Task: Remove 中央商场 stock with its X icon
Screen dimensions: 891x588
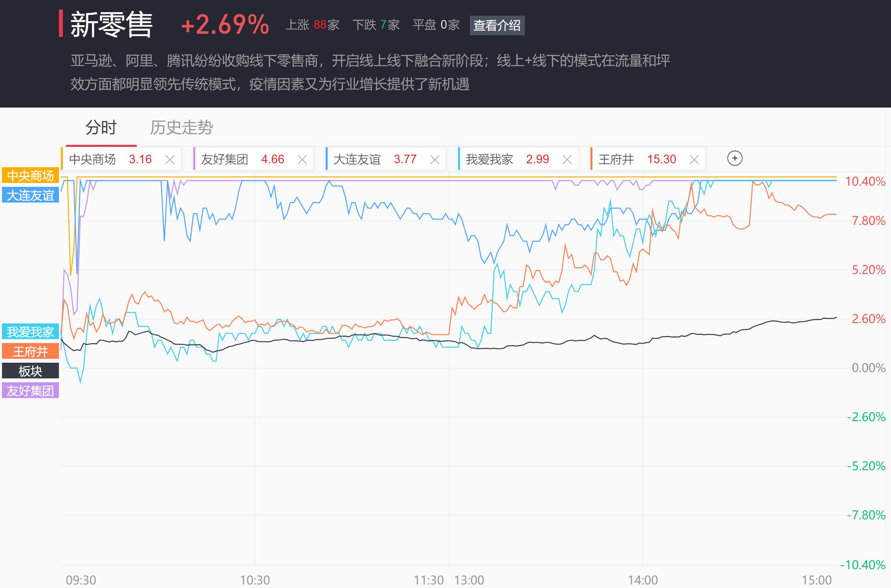Action: (170, 160)
